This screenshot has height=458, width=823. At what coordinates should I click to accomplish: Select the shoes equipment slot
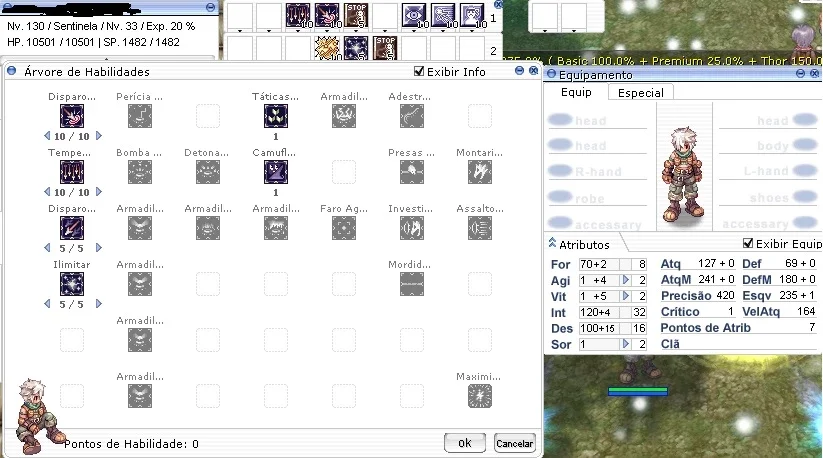767,198
